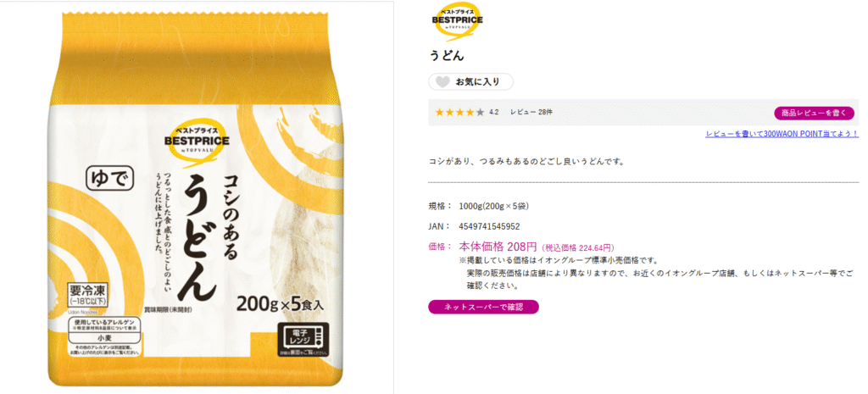The width and height of the screenshot is (868, 394).
Task: Click the 要冷凍 frozen storage mark
Action: [87, 294]
